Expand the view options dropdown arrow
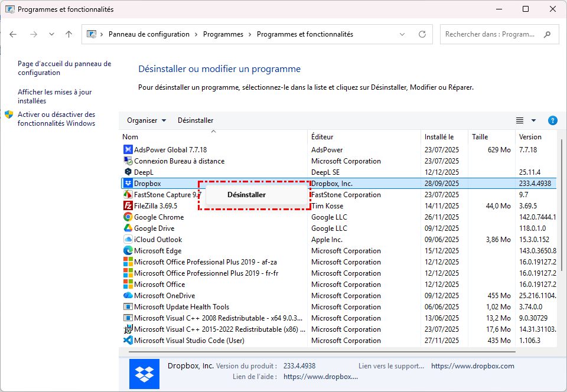The image size is (567, 392). 533,120
